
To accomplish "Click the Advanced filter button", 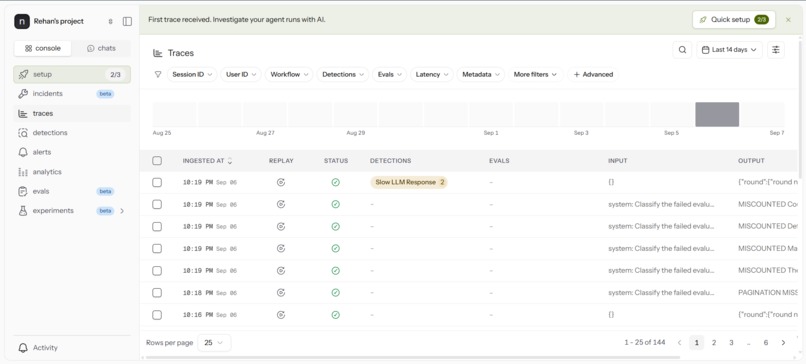I will click(x=593, y=75).
